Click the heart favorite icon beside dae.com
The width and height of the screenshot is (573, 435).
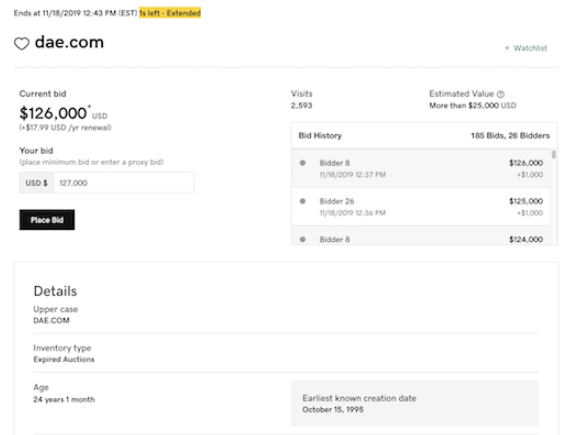tap(22, 44)
